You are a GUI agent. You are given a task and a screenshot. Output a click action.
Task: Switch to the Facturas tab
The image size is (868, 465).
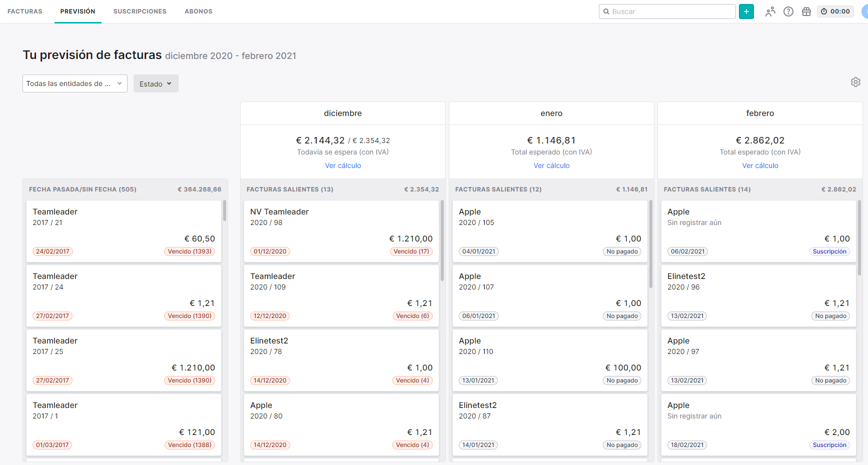pos(25,11)
